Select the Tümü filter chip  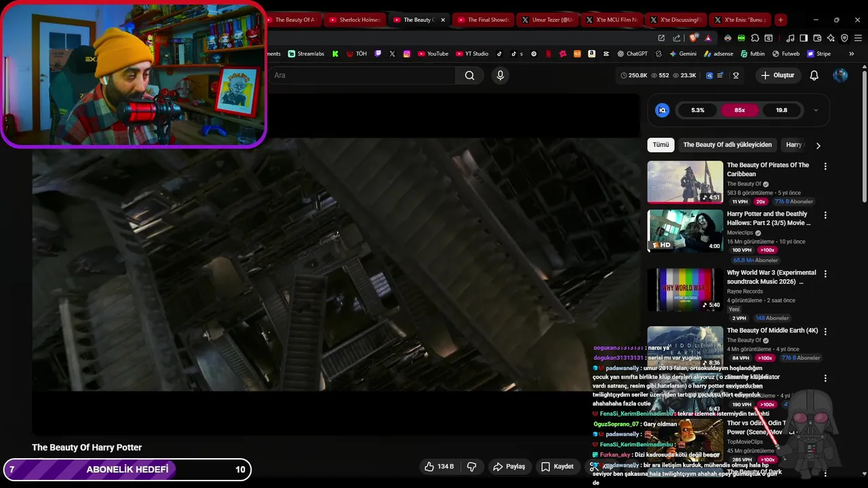coord(660,145)
